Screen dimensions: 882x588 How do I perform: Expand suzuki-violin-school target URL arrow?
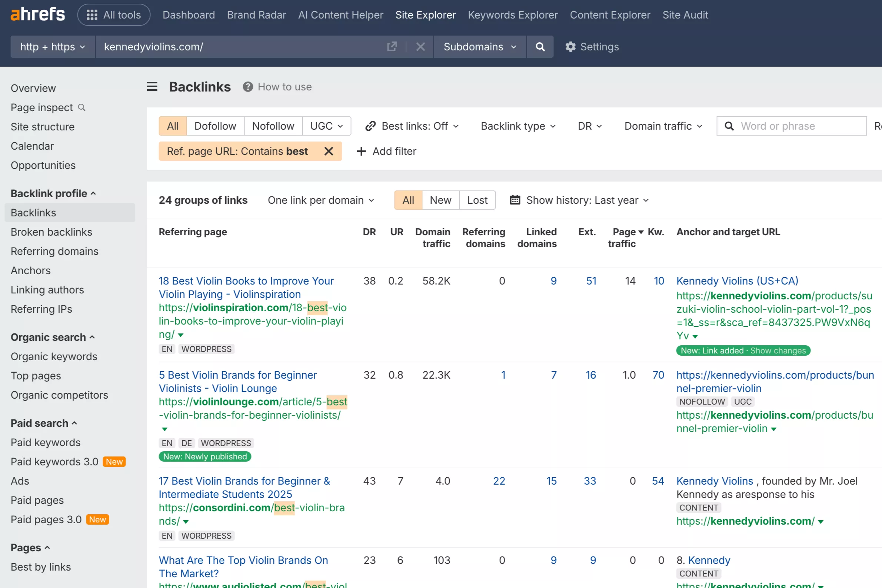click(x=695, y=337)
